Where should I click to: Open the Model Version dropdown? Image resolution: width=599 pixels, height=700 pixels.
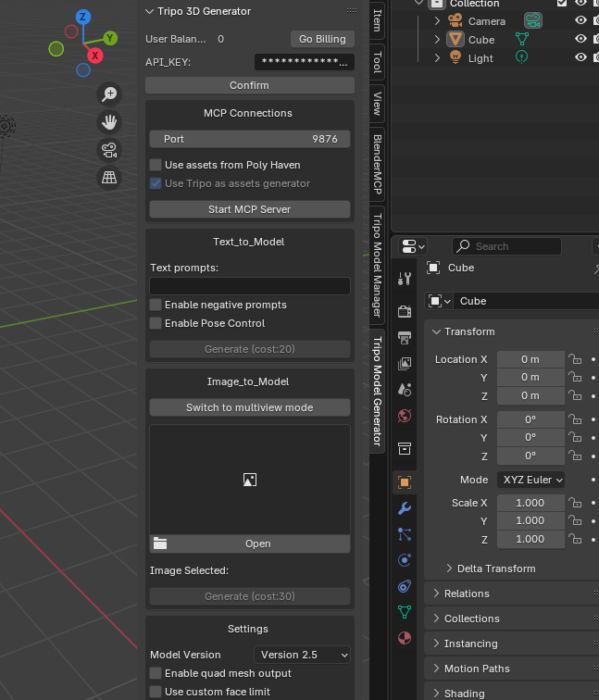(x=302, y=655)
